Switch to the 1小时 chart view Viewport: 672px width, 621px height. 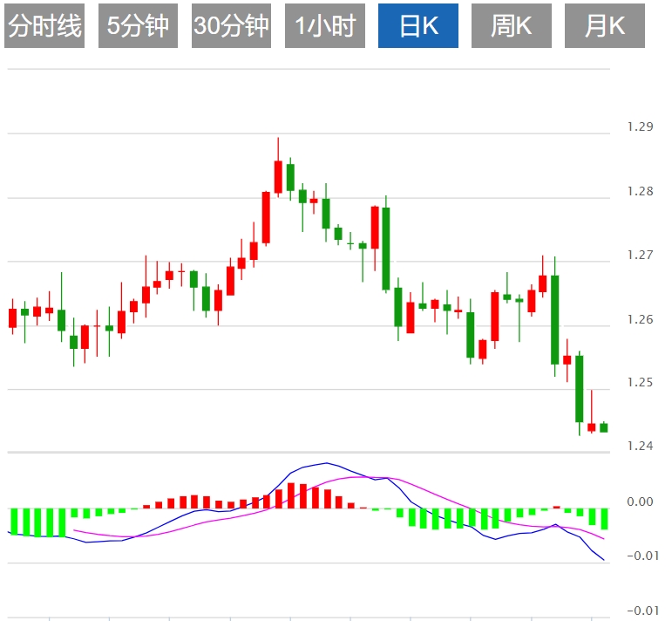tap(324, 26)
